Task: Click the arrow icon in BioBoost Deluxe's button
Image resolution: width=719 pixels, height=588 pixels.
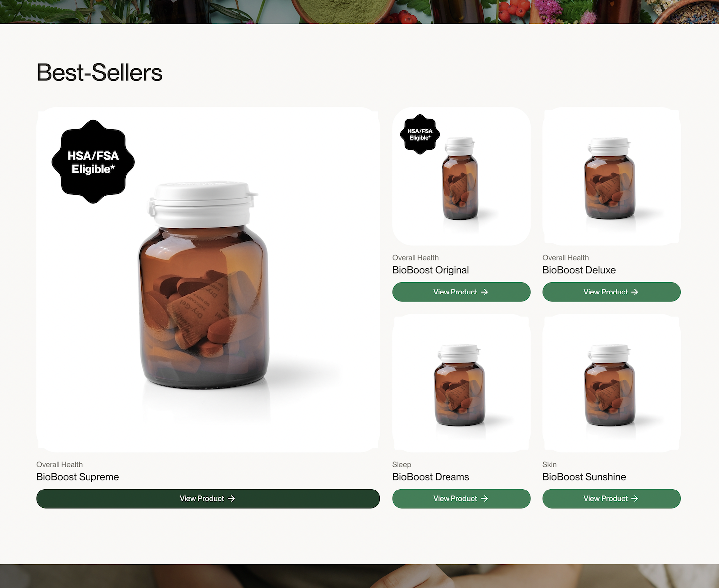Action: 634,292
